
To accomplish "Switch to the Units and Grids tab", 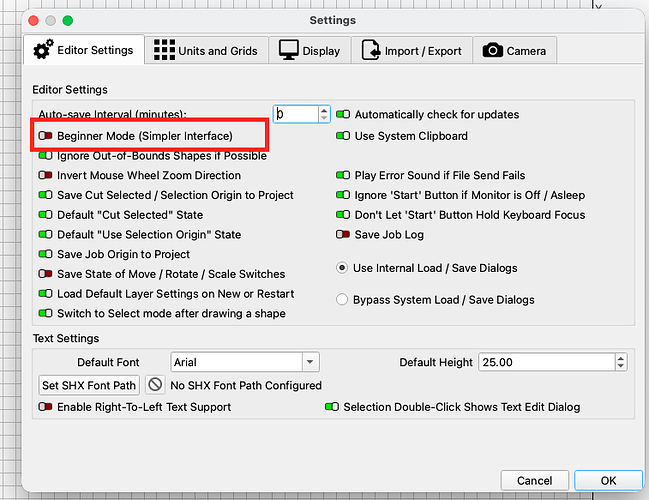I will pos(207,50).
